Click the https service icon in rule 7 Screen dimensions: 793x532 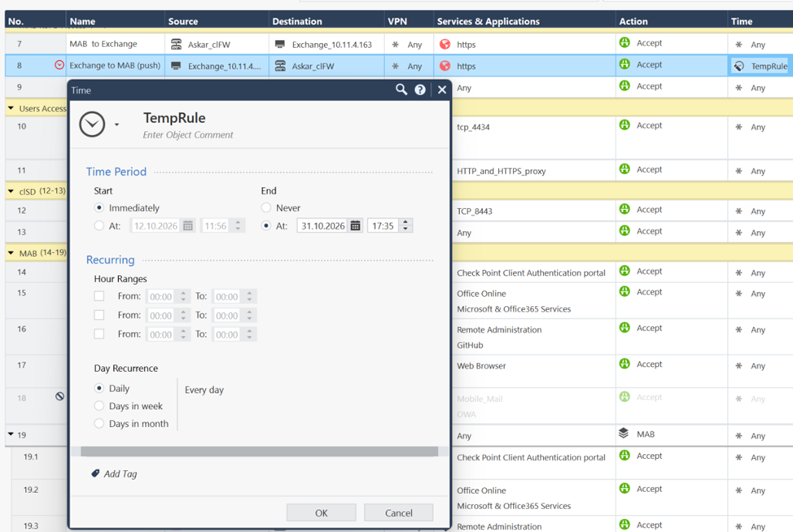point(445,45)
